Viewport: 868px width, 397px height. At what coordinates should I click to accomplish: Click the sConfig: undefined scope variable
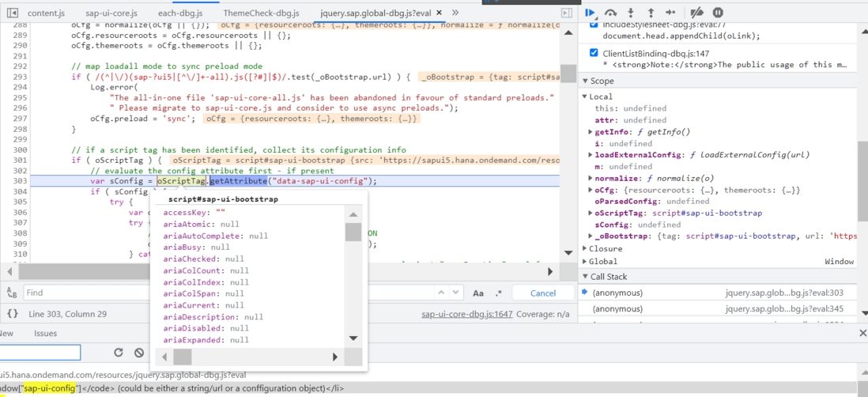click(x=638, y=225)
